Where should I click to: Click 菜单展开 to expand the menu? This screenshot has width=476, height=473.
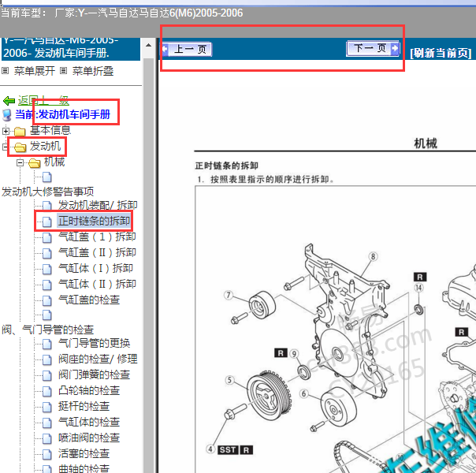35,71
